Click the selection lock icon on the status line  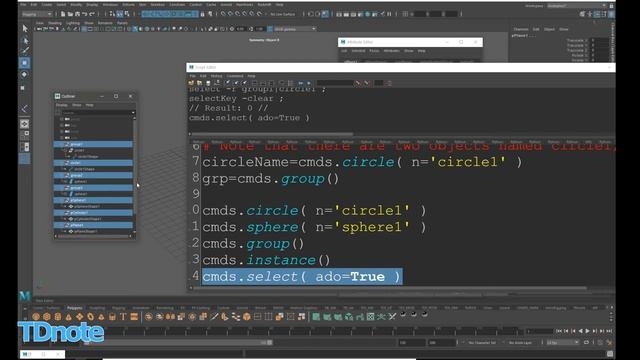[x=202, y=14]
